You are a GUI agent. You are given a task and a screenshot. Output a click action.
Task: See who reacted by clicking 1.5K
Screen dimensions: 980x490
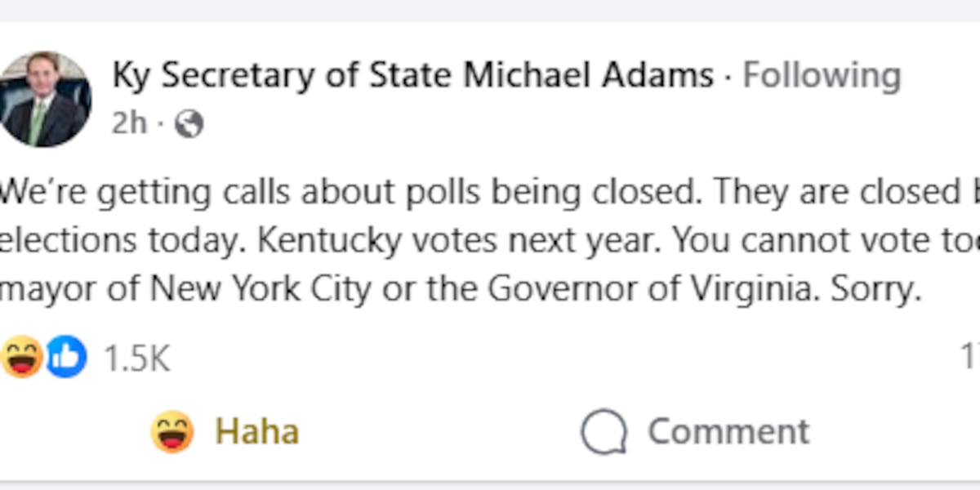pyautogui.click(x=136, y=355)
